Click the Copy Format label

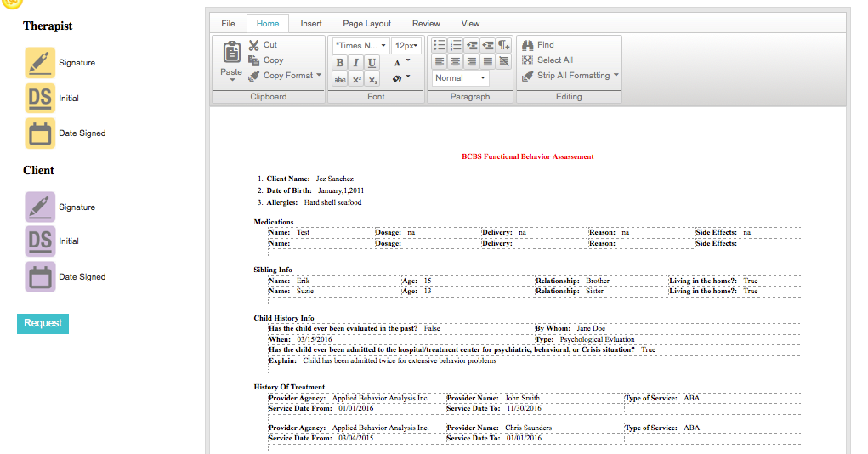tap(288, 76)
